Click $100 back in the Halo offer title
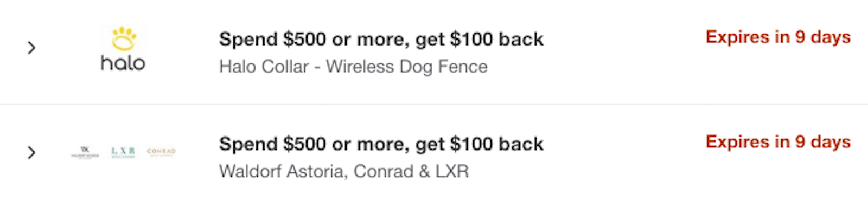This screenshot has height=207, width=868. point(496,39)
